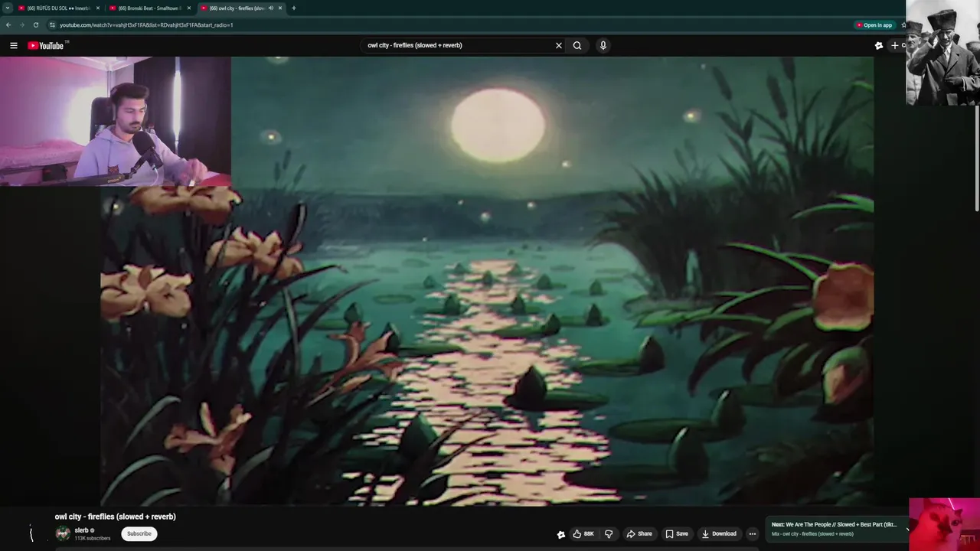Click the browser forward arrow
Image resolution: width=980 pixels, height=551 pixels.
pos(21,24)
